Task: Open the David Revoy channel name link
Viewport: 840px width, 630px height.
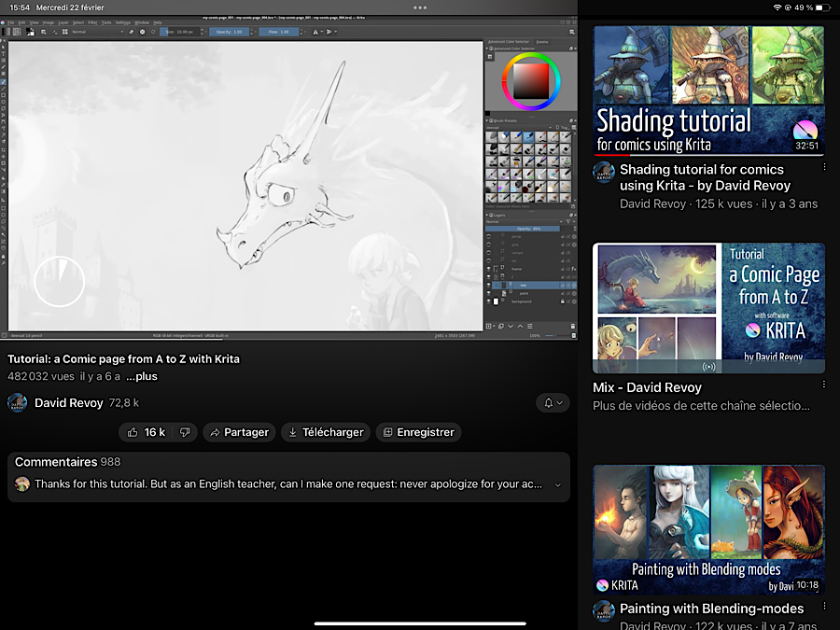Action: coord(68,403)
